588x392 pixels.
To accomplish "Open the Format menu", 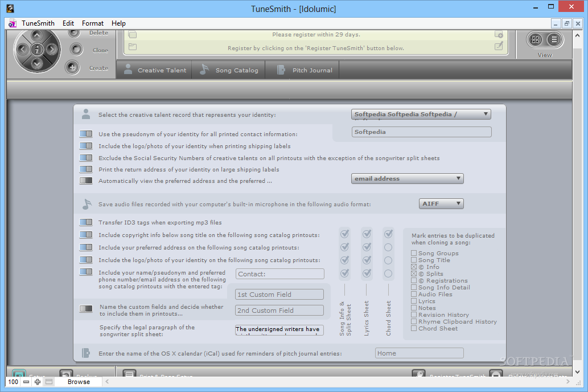I will pyautogui.click(x=93, y=23).
